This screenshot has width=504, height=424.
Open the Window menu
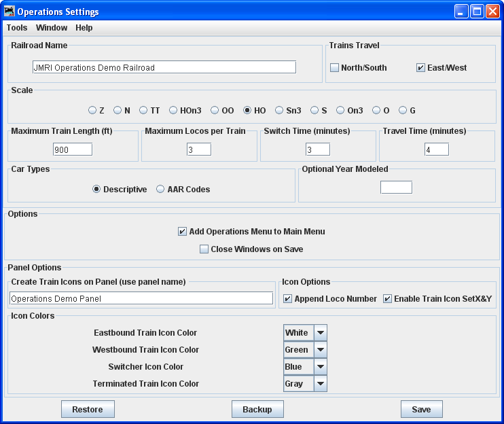52,28
